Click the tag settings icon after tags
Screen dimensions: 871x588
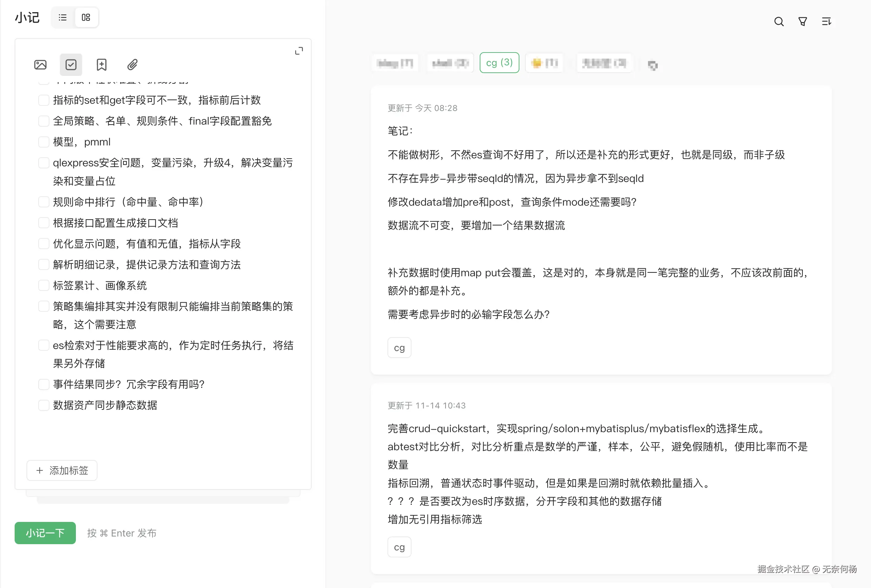[652, 65]
